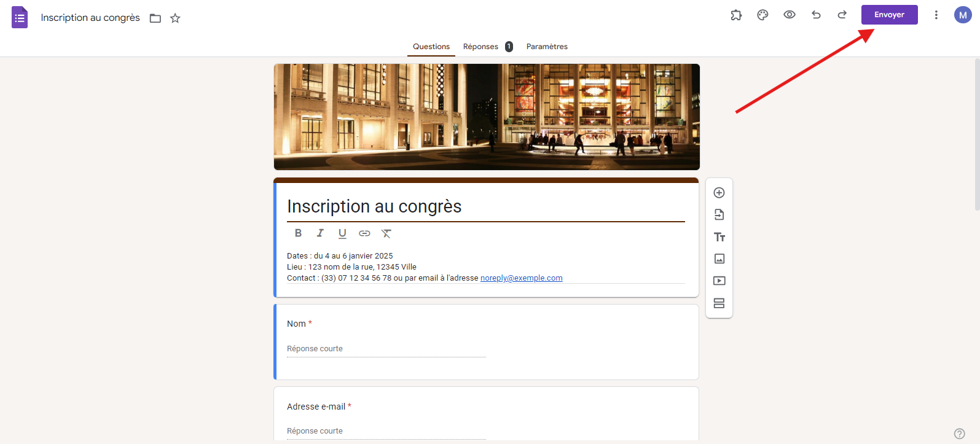Open the more options menu

(936, 15)
